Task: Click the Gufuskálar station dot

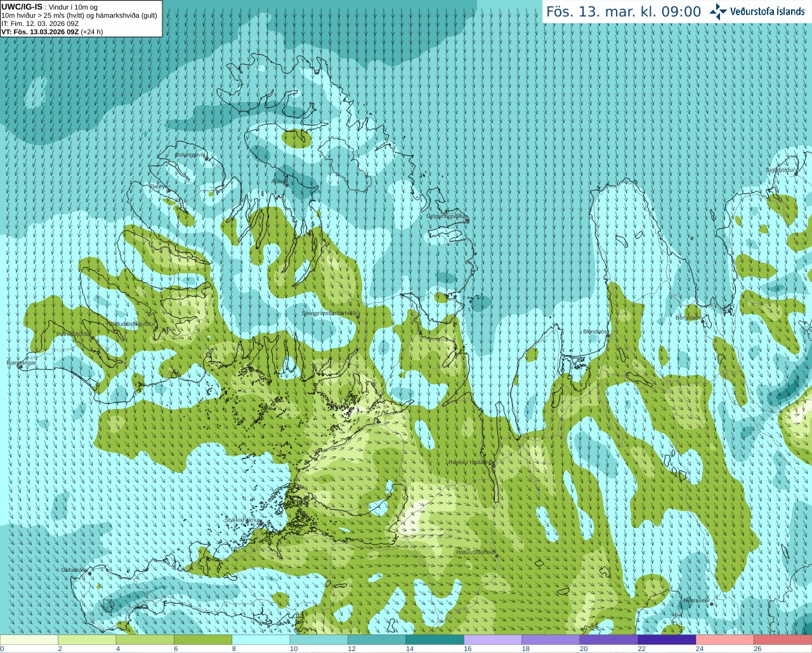Action: 89,574
